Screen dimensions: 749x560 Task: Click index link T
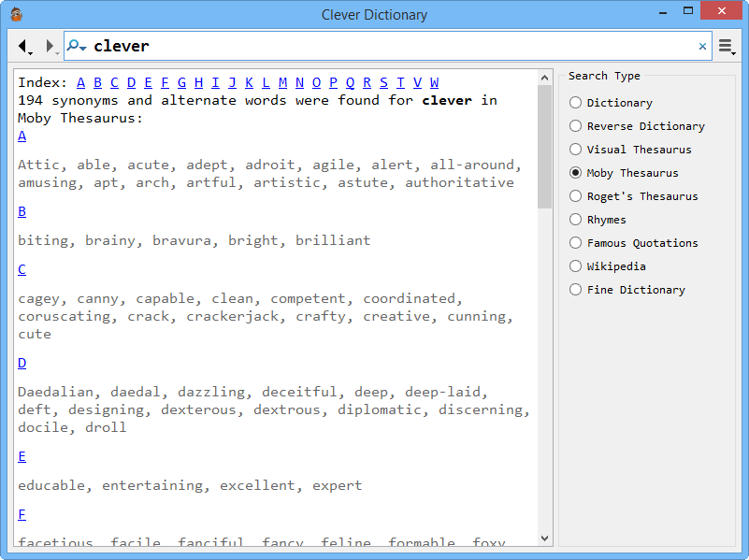pos(400,82)
